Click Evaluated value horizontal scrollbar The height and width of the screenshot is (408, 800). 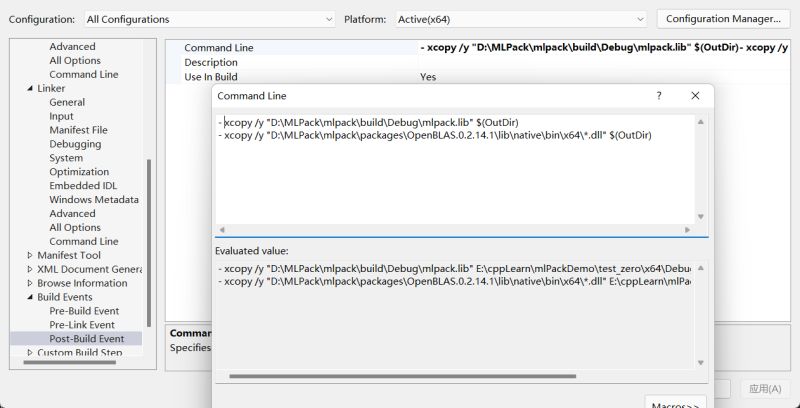[x=403, y=376]
